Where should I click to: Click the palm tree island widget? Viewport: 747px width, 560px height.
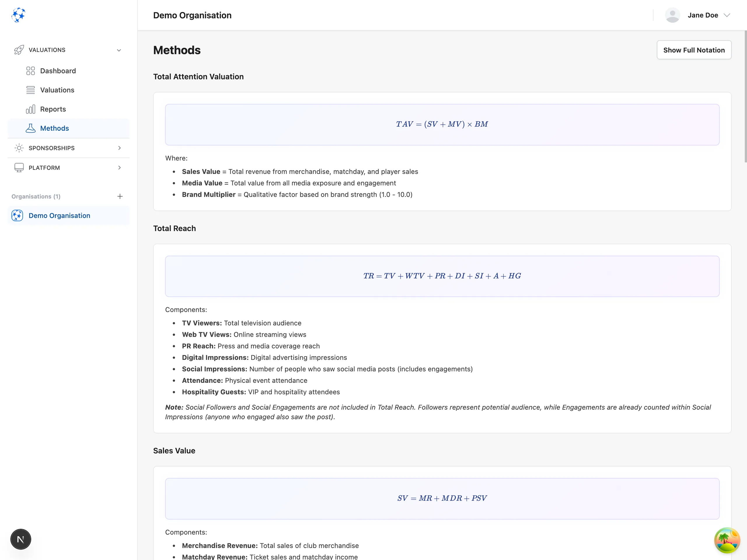pos(727,540)
